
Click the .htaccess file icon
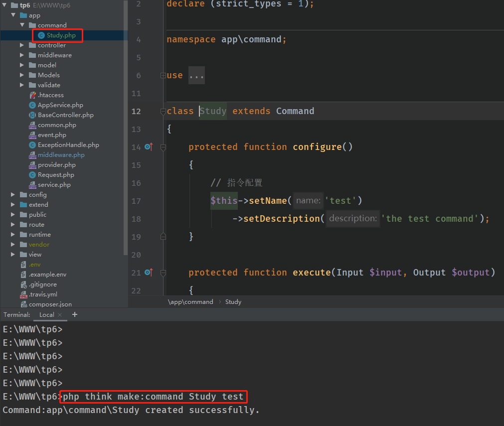32,95
